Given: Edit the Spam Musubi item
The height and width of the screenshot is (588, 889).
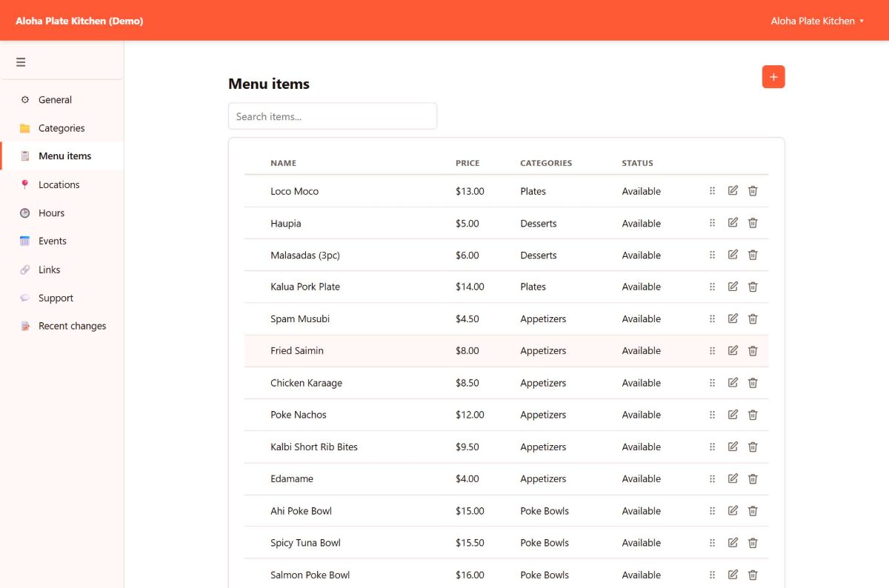Looking at the screenshot, I should [x=733, y=318].
